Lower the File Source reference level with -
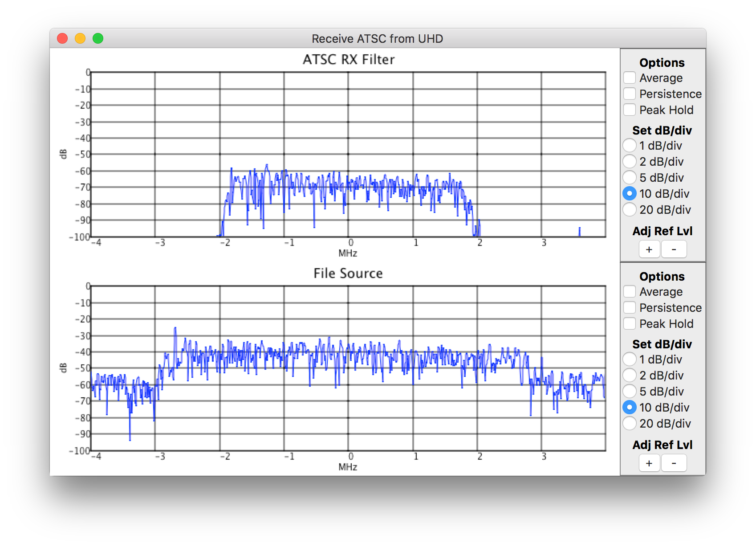 [x=674, y=463]
